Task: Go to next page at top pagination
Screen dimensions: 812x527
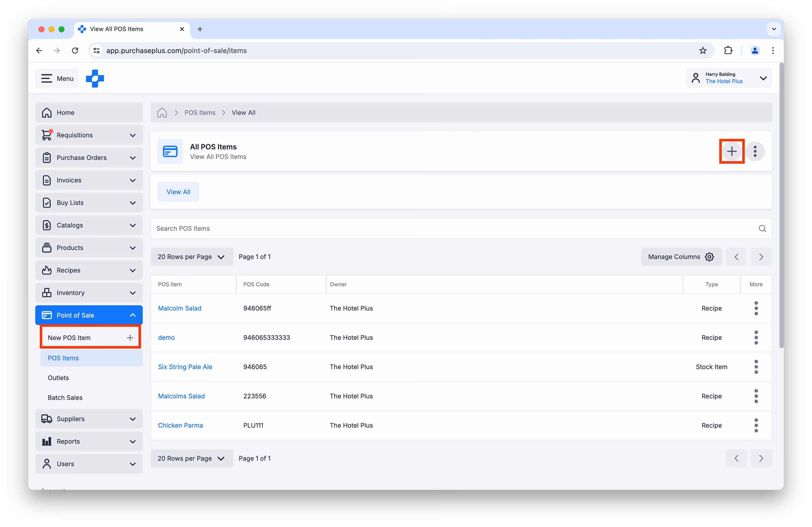Action: pos(761,257)
